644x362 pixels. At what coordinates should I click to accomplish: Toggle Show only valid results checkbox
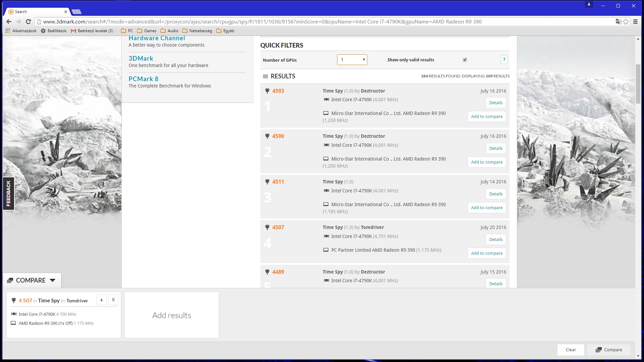(x=465, y=60)
